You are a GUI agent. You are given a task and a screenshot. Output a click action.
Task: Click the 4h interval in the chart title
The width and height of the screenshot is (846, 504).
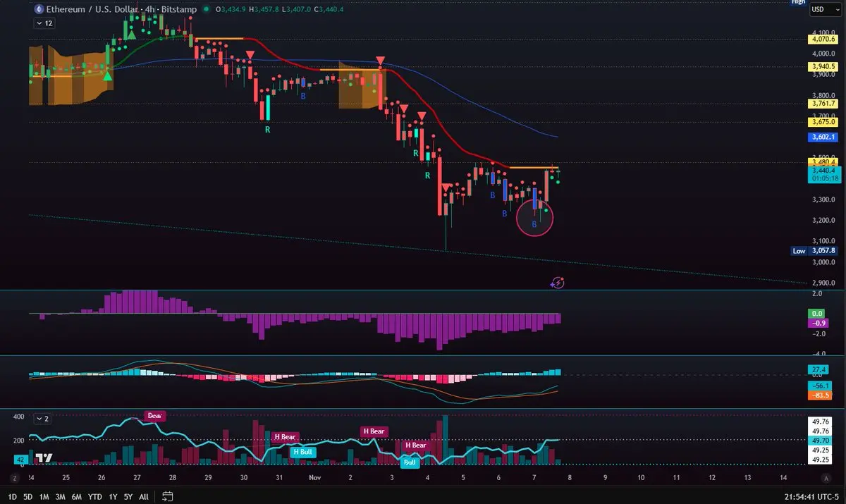click(x=150, y=10)
